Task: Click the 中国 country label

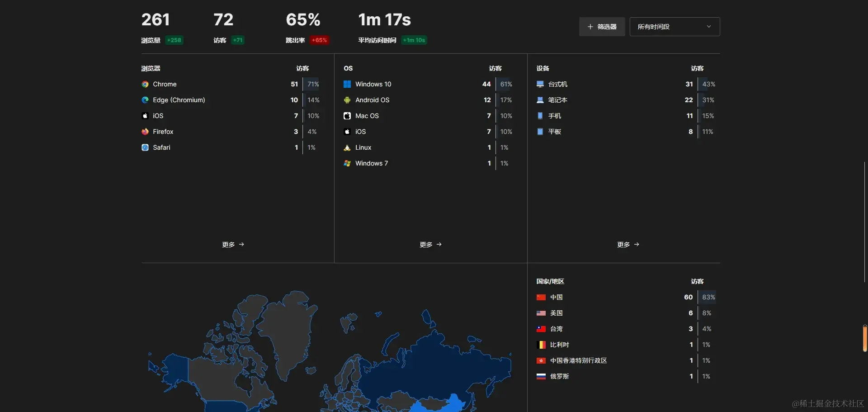Action: [557, 297]
